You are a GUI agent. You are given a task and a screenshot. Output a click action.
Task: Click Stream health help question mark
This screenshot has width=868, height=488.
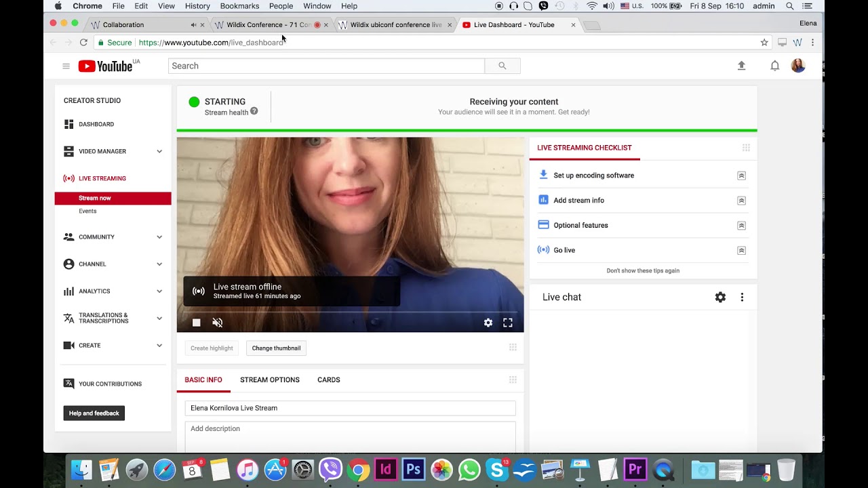(254, 111)
